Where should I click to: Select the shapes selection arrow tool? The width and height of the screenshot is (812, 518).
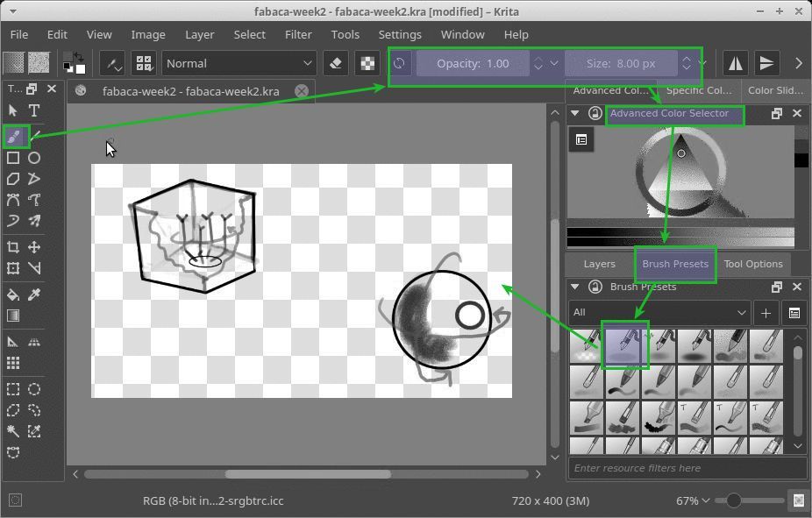(x=13, y=110)
